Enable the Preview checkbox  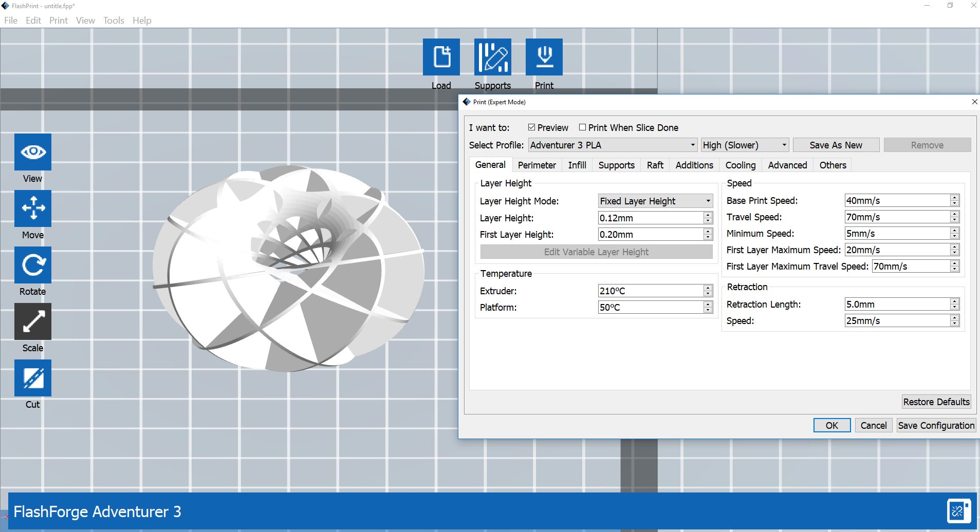[x=532, y=127]
